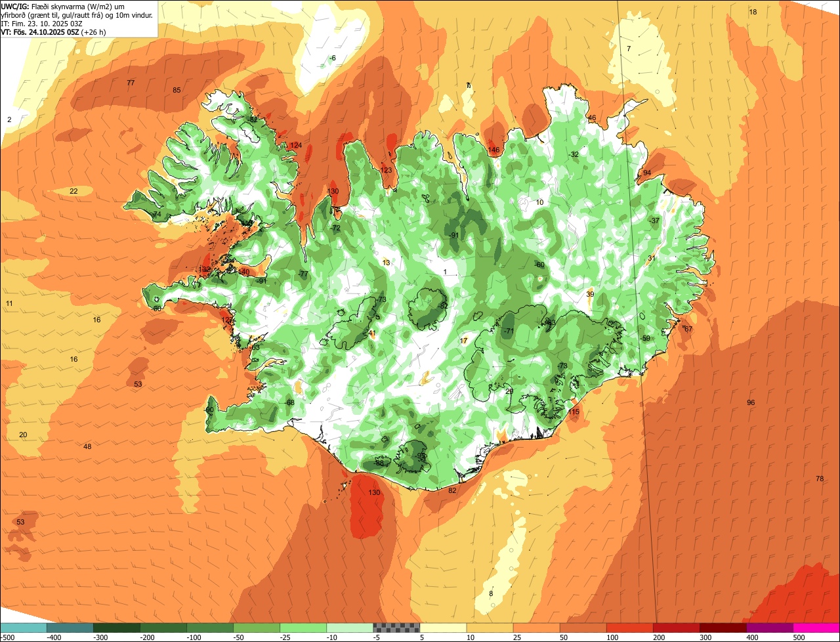840x642 pixels.
Task: Click the '94' value off east coast
Action: [647, 173]
